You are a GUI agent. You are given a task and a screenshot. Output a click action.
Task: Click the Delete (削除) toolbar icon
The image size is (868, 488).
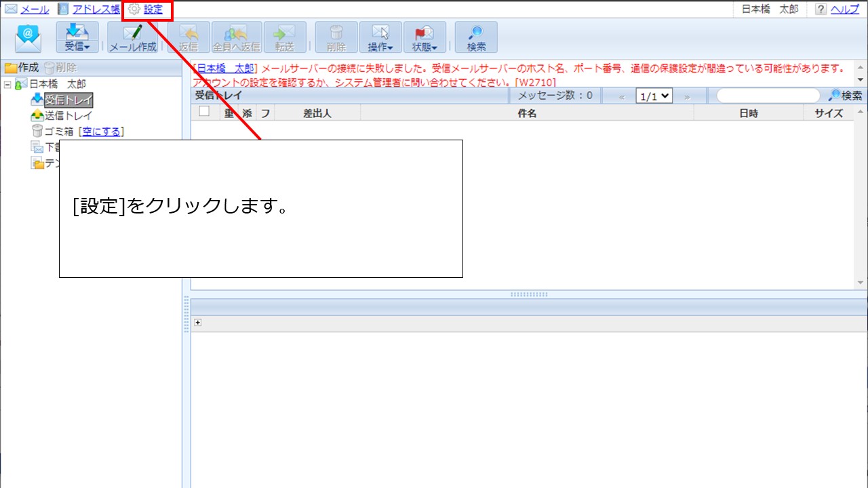[336, 37]
